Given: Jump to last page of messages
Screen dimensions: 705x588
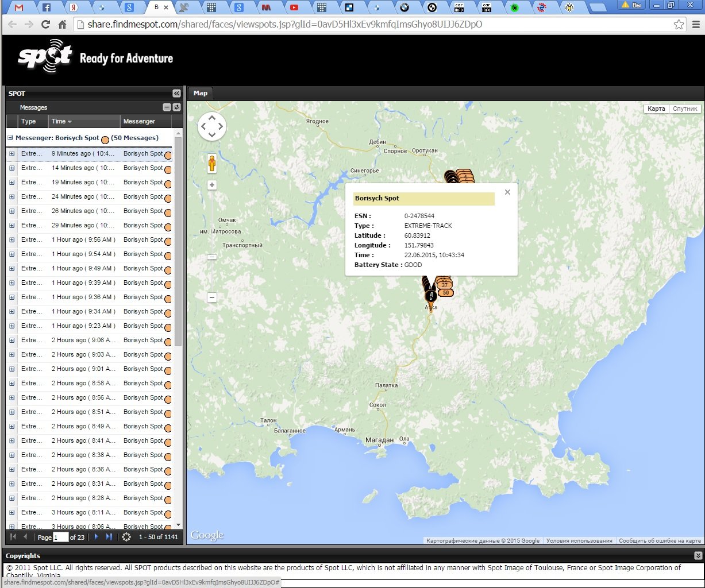Looking at the screenshot, I should tap(109, 537).
